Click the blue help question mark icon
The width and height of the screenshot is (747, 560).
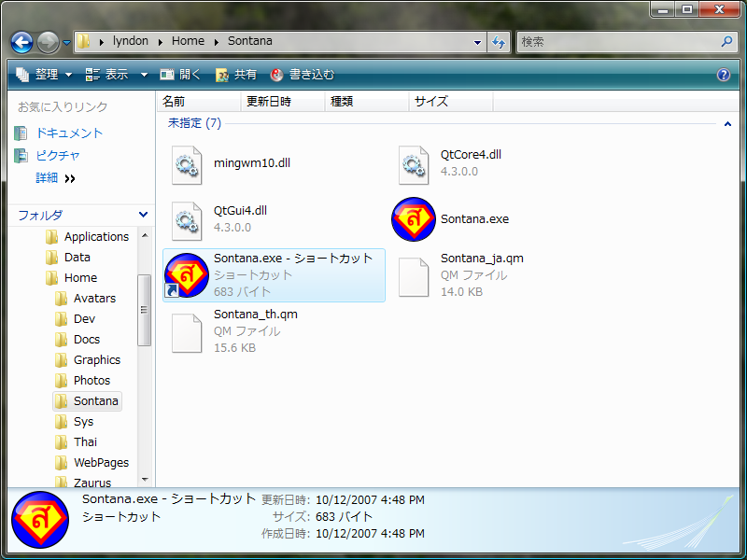point(723,75)
